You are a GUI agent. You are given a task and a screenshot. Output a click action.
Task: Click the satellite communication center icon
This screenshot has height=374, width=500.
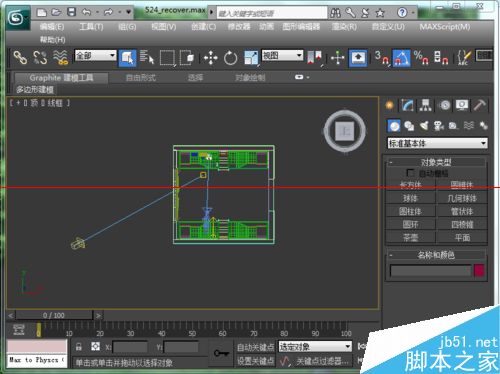(365, 13)
